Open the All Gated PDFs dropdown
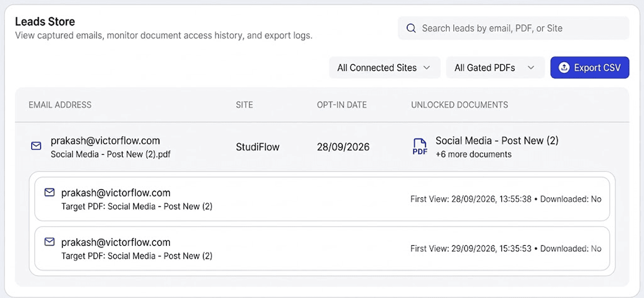Viewport: 644px width, 298px height. tap(495, 68)
